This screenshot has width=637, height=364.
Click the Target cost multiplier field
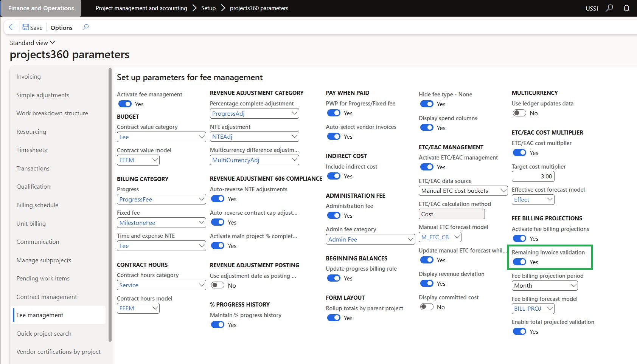(533, 176)
